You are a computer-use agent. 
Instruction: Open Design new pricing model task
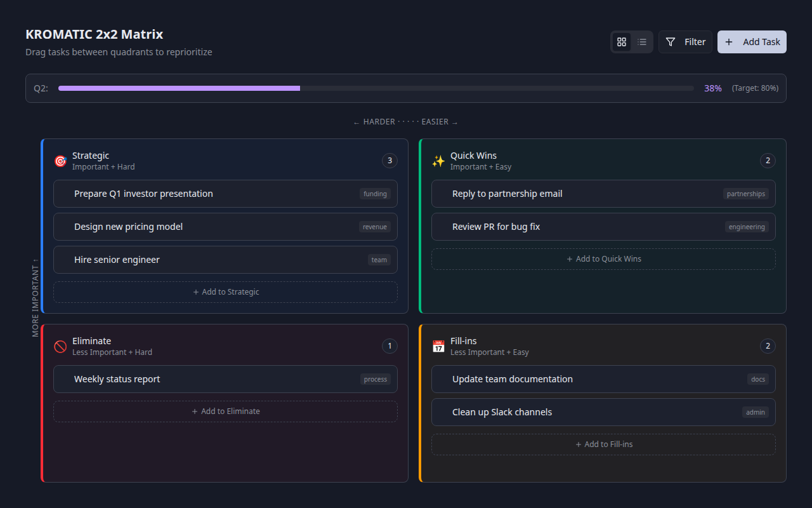128,227
